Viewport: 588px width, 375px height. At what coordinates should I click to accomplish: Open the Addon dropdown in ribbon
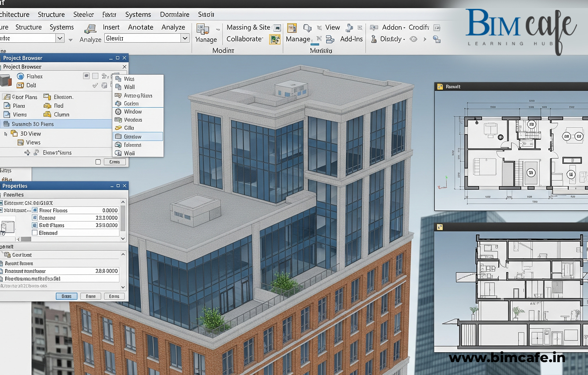[x=394, y=28]
